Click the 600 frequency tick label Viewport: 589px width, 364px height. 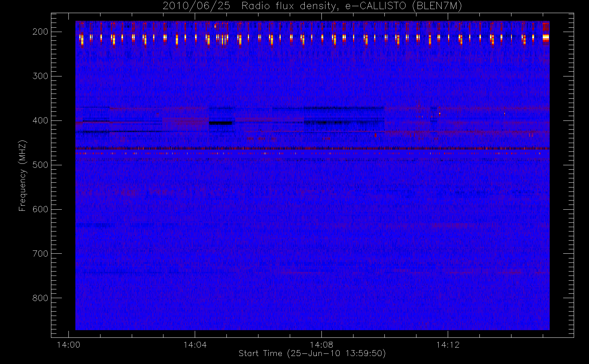pyautogui.click(x=40, y=209)
